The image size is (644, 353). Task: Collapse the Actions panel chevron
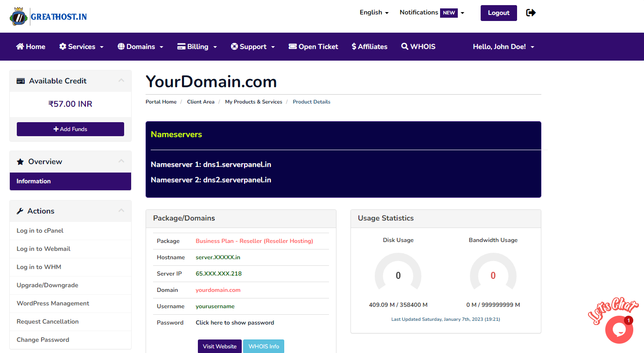121,211
